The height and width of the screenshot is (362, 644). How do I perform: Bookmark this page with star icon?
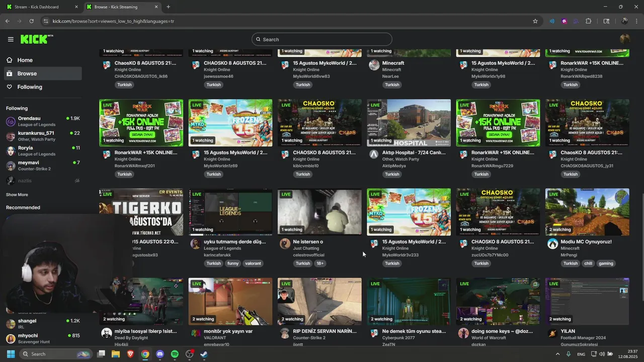pyautogui.click(x=535, y=21)
